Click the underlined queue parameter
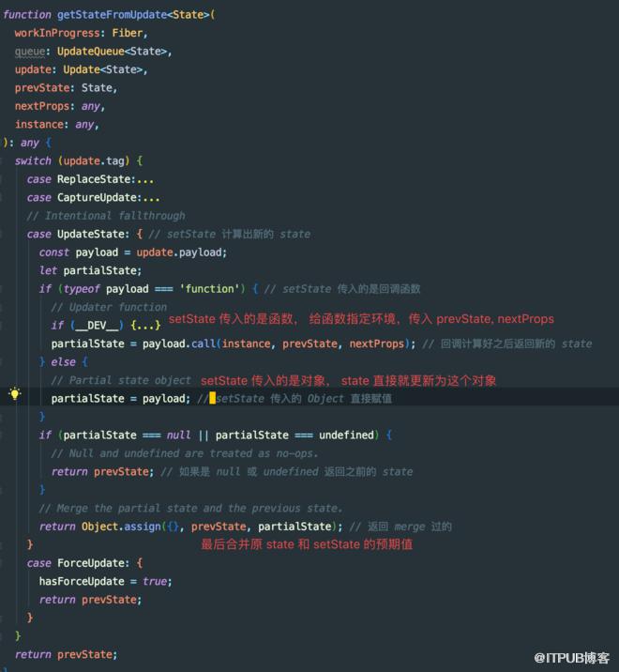This screenshot has width=619, height=672. coord(30,52)
